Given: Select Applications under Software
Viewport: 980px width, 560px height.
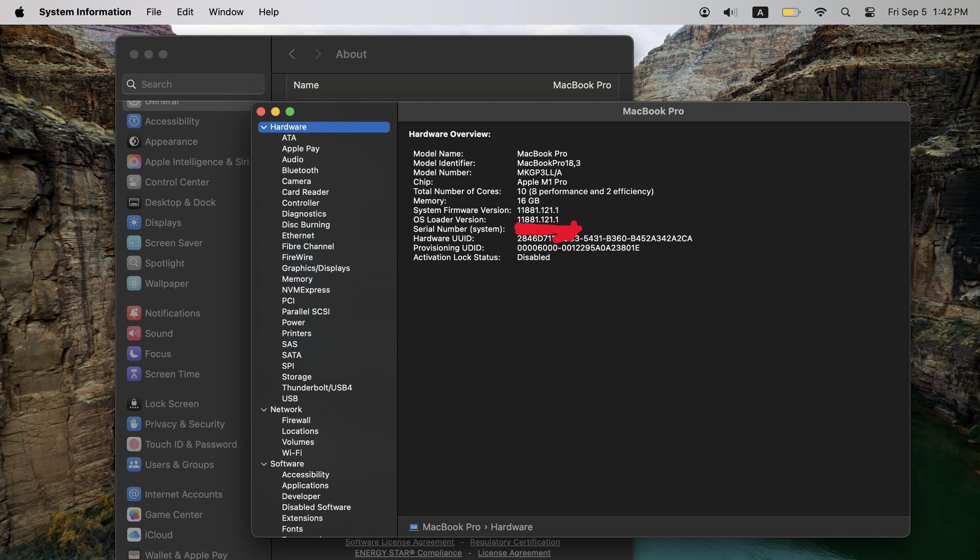Looking at the screenshot, I should (x=305, y=486).
